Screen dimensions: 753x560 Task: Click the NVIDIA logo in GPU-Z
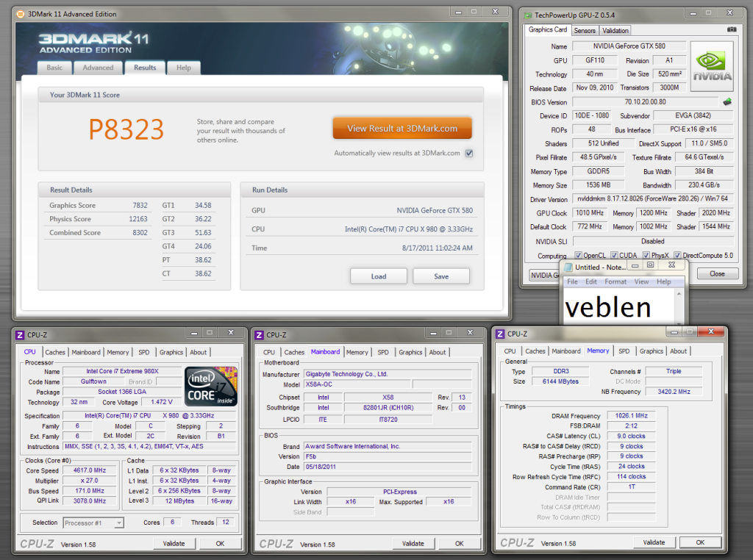point(712,66)
